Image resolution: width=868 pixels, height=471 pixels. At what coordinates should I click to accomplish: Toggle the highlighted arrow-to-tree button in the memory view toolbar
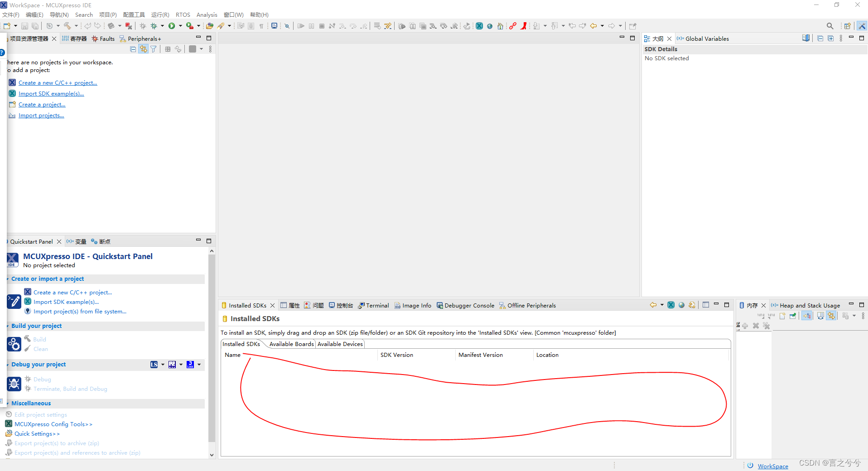click(x=807, y=316)
